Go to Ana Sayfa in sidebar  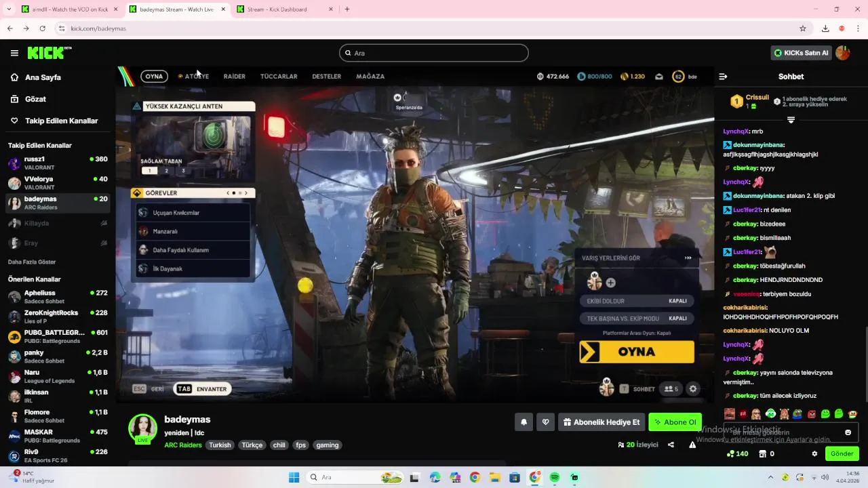[x=43, y=77]
